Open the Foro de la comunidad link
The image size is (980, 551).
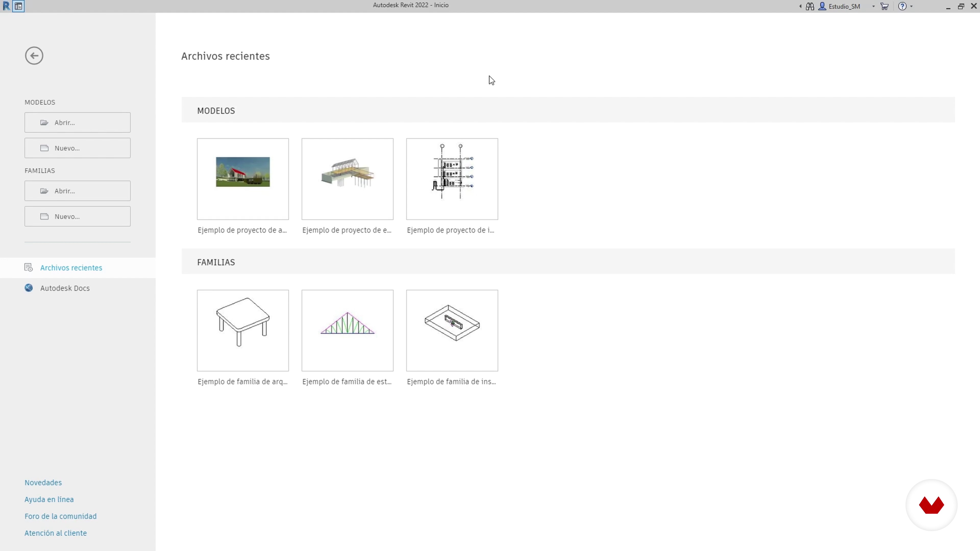[60, 516]
